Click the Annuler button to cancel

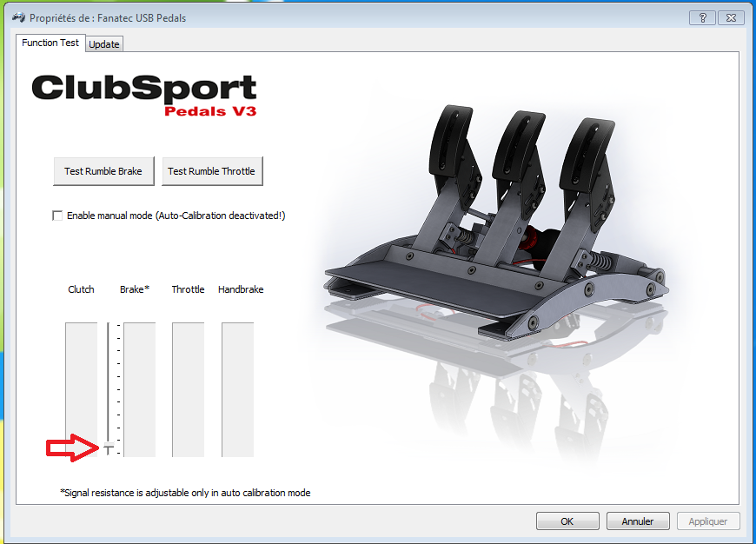(638, 521)
